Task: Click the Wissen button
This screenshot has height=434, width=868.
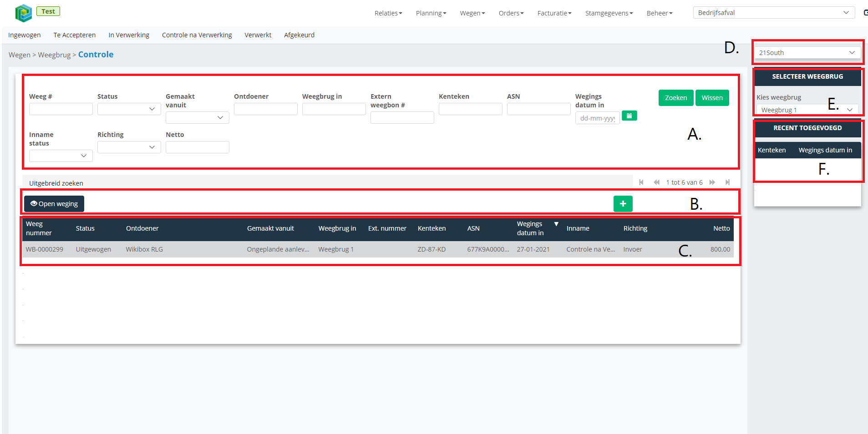Action: (712, 98)
